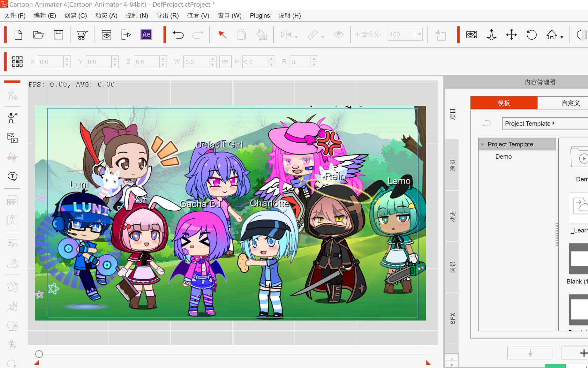The image size is (588, 368).
Task: Click the content manager back arrow
Action: point(486,124)
